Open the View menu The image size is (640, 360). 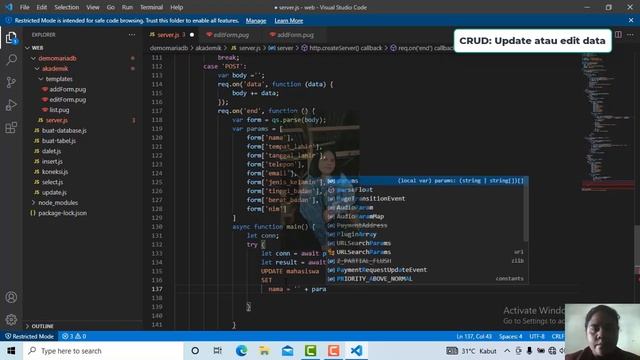point(93,7)
